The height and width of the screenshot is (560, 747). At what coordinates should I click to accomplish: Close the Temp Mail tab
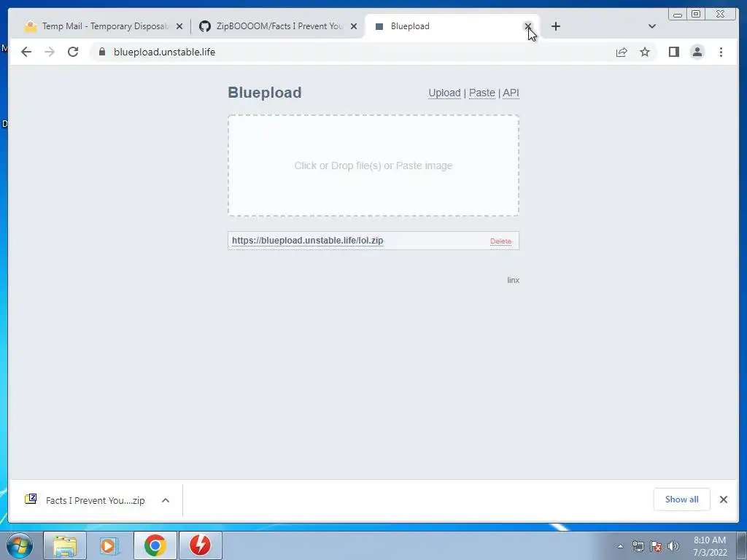[x=179, y=26]
